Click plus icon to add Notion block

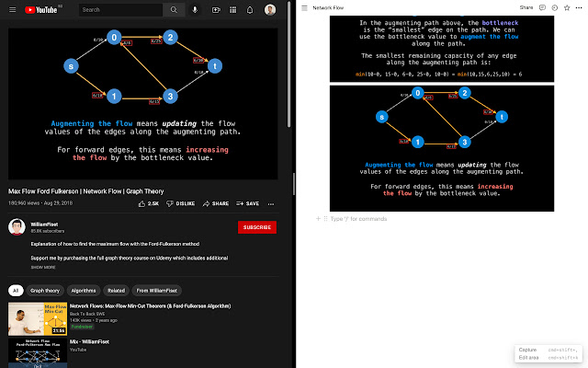click(x=318, y=219)
